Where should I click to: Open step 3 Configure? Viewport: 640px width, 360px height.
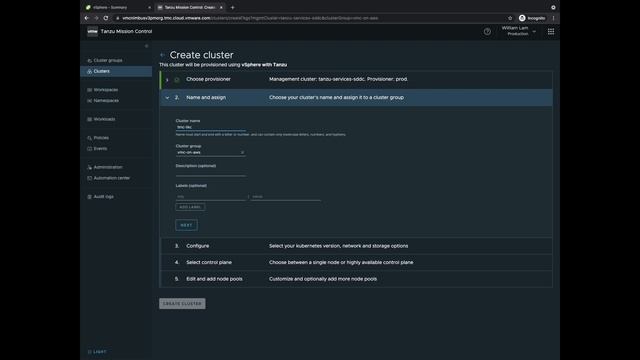click(356, 246)
